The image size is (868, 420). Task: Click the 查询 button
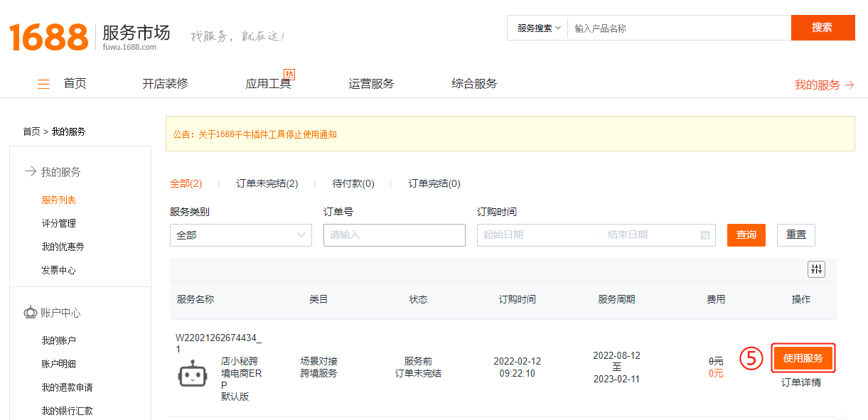pos(746,235)
